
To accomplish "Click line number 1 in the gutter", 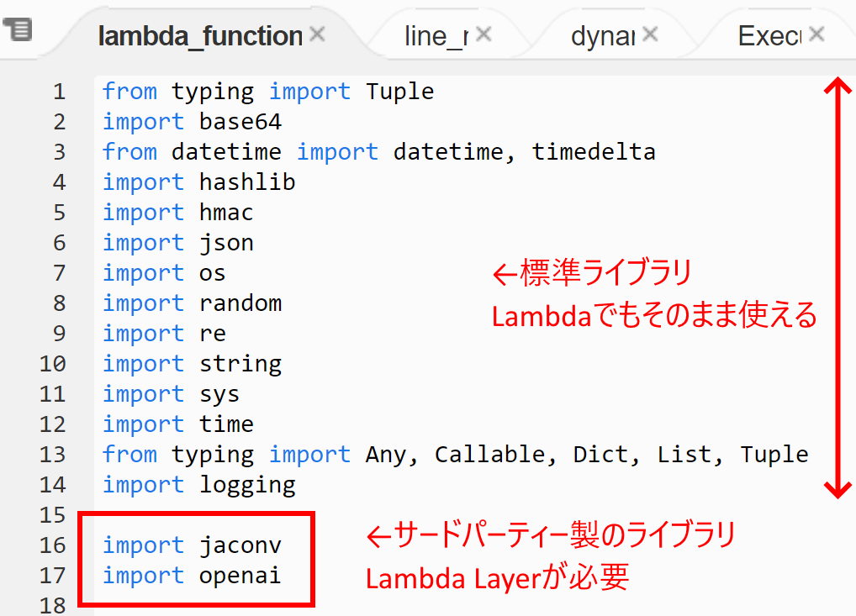I will [x=59, y=91].
